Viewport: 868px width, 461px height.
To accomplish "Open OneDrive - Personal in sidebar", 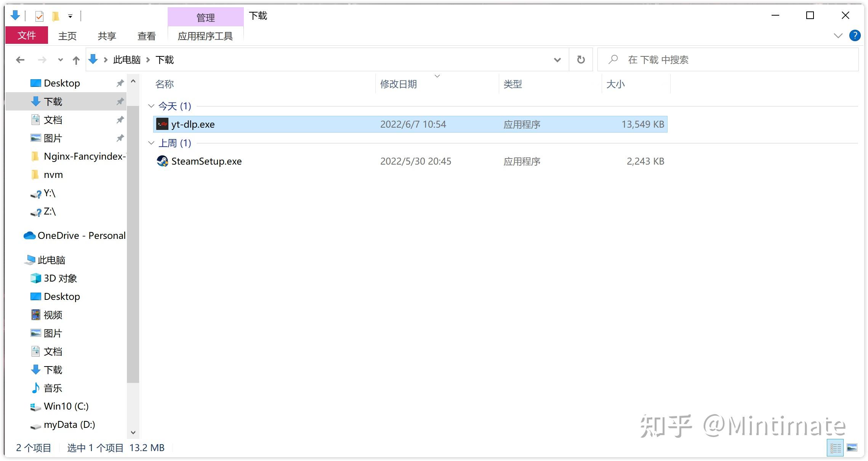I will [x=81, y=235].
